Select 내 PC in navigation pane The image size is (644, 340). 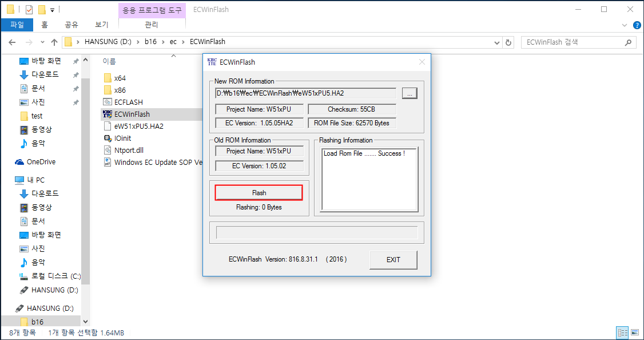(35, 180)
